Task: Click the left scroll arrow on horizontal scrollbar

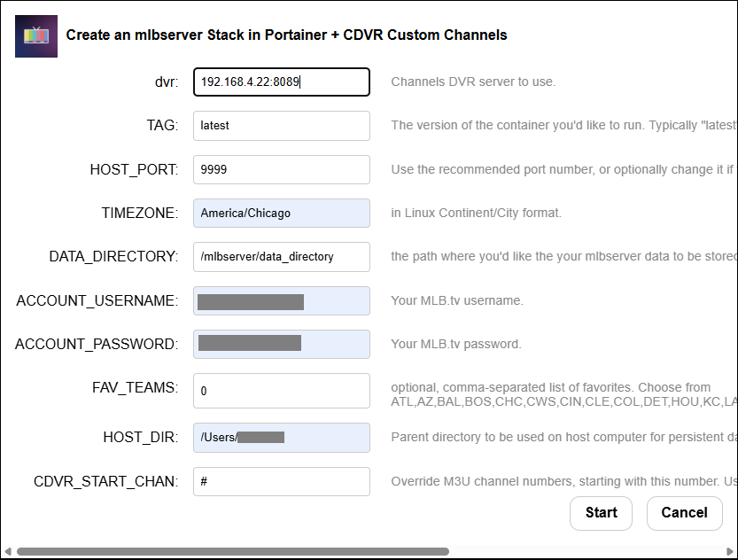Action: [x=8, y=551]
